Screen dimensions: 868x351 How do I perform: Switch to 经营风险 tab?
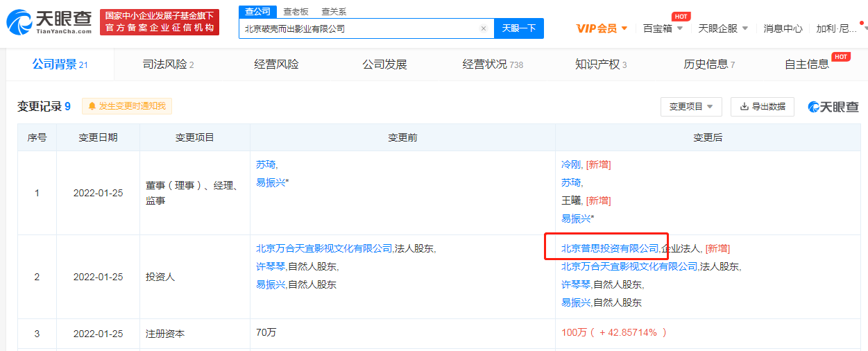(276, 65)
